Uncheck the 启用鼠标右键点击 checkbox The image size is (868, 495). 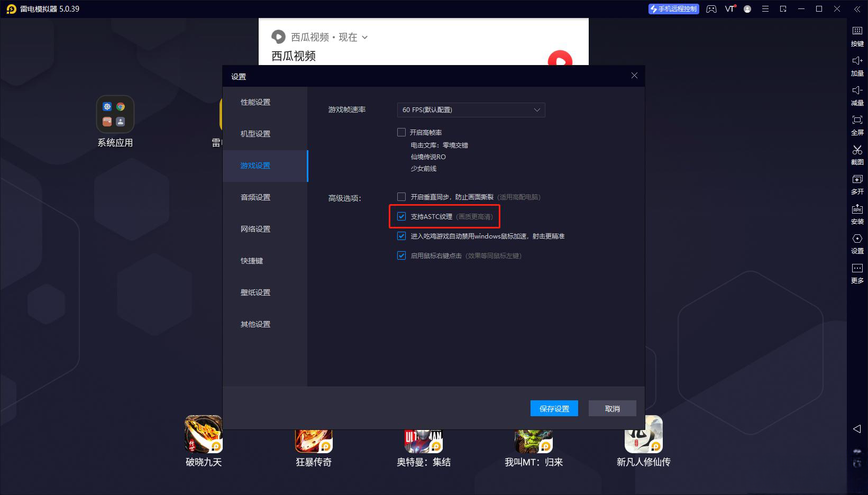(x=401, y=255)
